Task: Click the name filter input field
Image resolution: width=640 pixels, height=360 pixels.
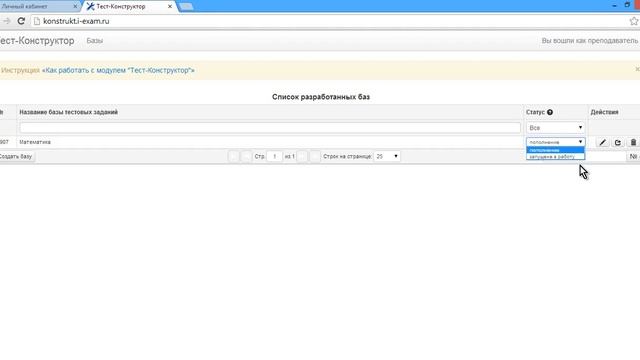Action: click(x=270, y=128)
